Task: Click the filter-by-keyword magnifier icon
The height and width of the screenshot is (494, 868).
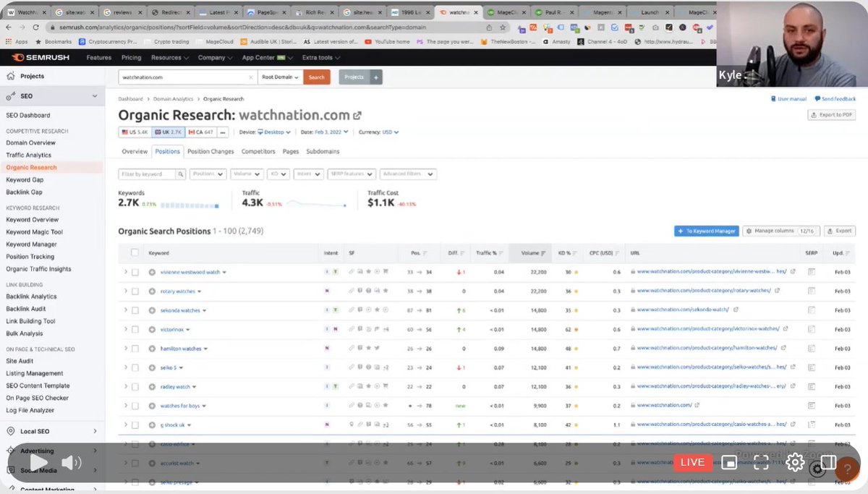Action: point(181,174)
